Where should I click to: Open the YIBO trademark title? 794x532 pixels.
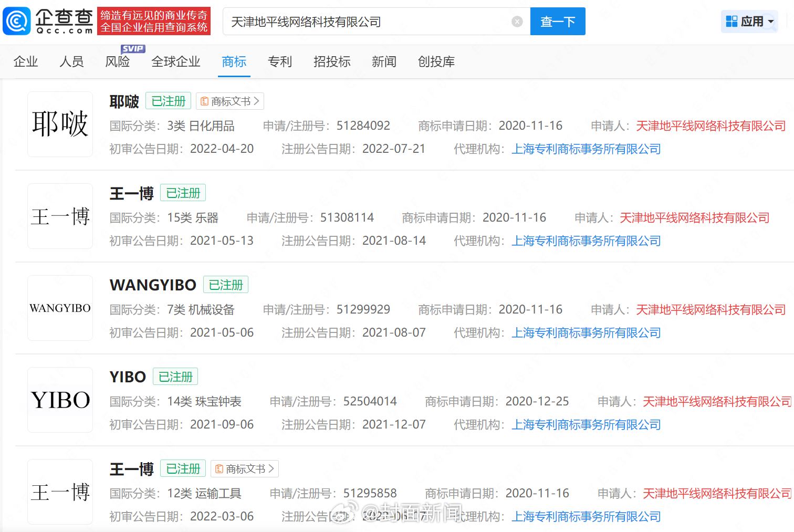pos(128,377)
